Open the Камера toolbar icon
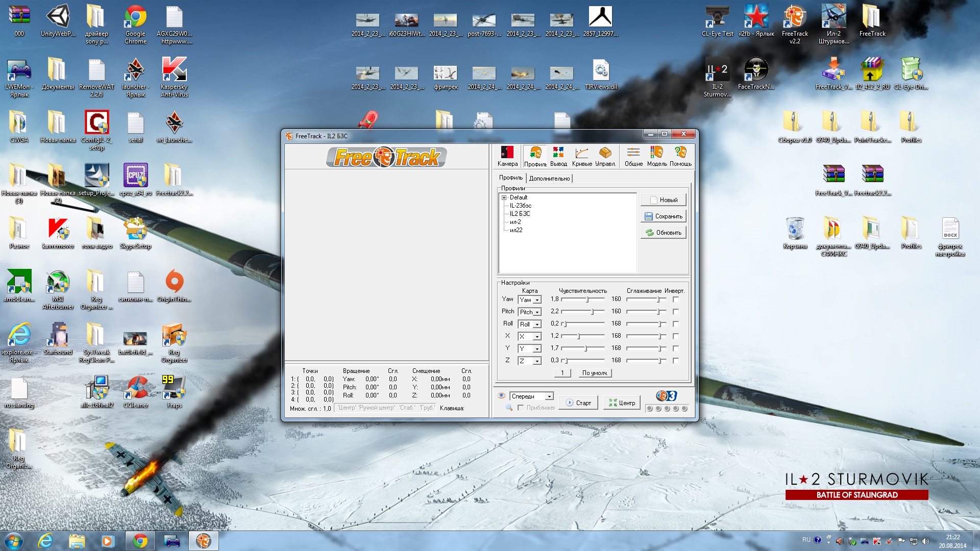The width and height of the screenshot is (980, 551). tap(507, 156)
